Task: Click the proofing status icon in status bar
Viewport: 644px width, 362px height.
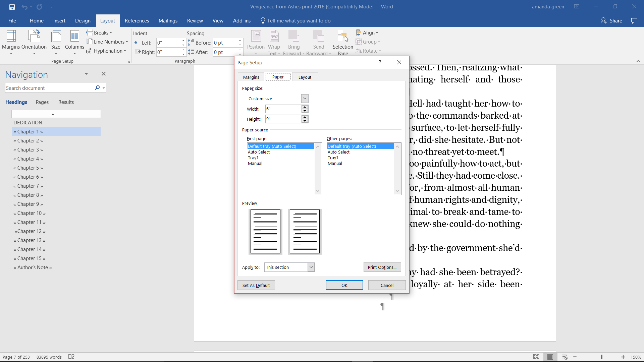Action: coord(71,357)
